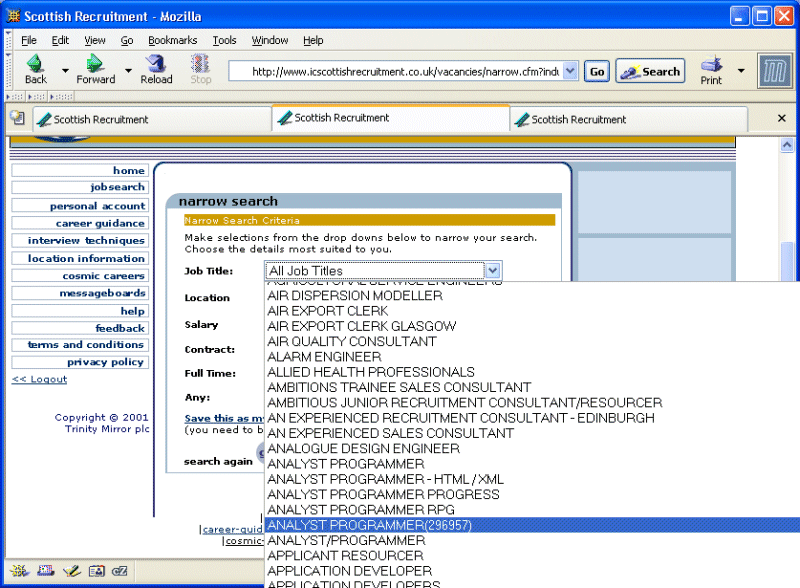Select highlighted ANALYST PROGRAMMER(296957) option
Screen dimensions: 800x588
[532, 525]
